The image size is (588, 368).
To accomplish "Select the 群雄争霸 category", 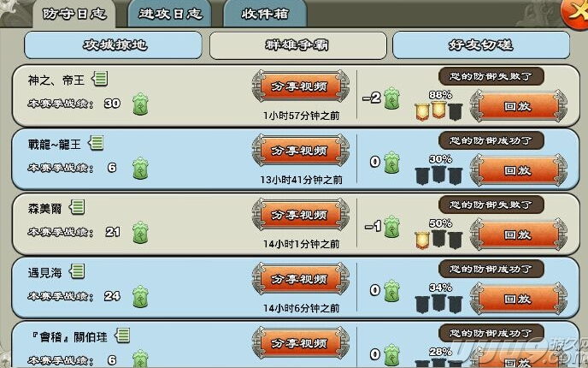I will pyautogui.click(x=297, y=45).
